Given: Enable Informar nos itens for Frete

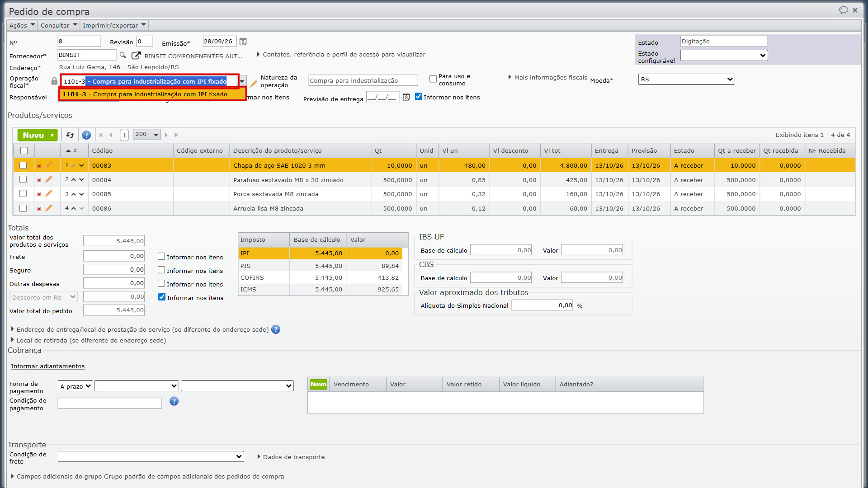Looking at the screenshot, I should click(161, 256).
